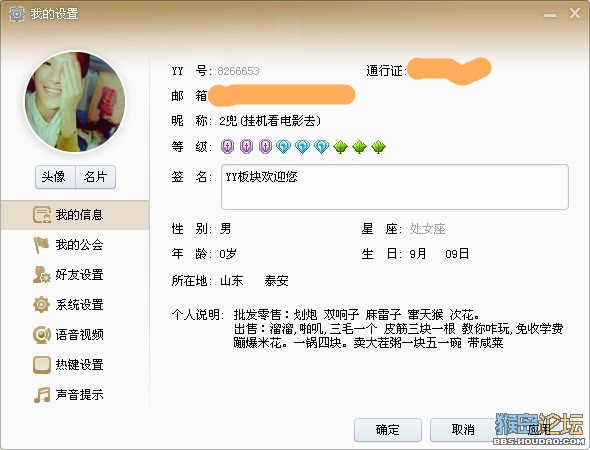Click the My Guild flag icon

[41, 245]
